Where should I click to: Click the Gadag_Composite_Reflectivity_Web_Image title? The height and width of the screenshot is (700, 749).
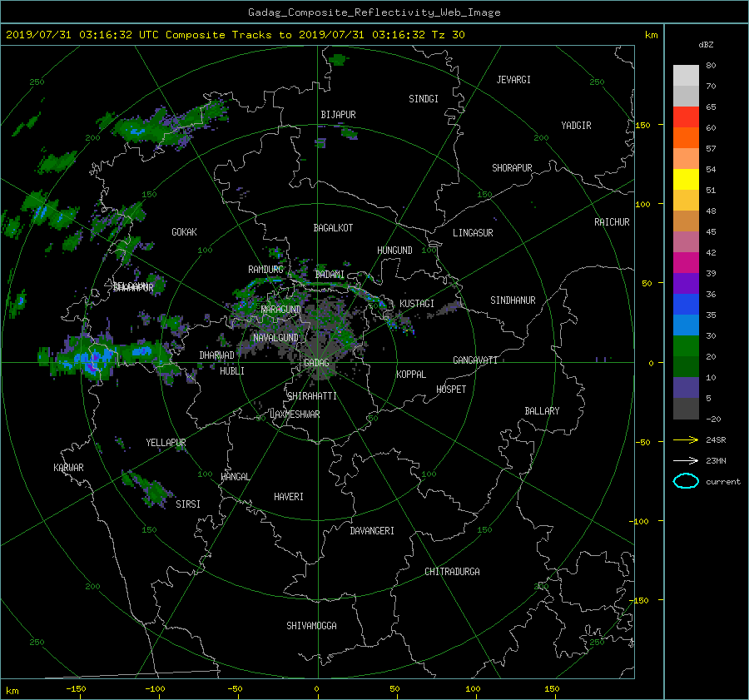(374, 12)
